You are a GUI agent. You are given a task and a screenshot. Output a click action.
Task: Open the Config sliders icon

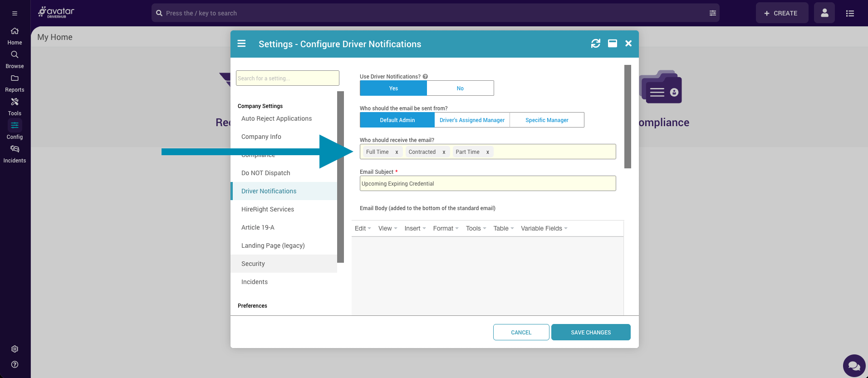click(x=15, y=126)
